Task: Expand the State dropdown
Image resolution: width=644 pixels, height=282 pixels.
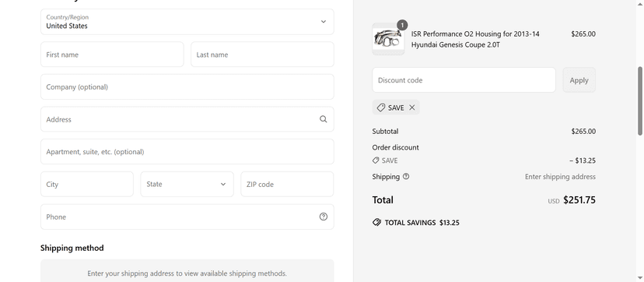Action: (187, 184)
